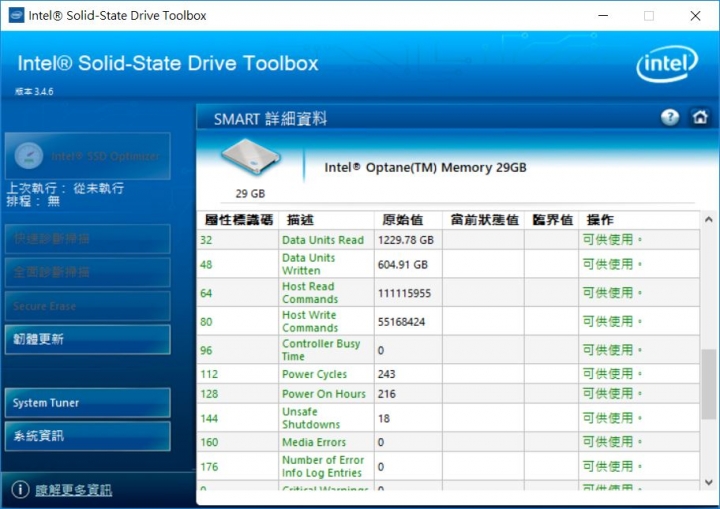This screenshot has height=509, width=720.
Task: Open the Secure Erase option
Action: tap(88, 306)
